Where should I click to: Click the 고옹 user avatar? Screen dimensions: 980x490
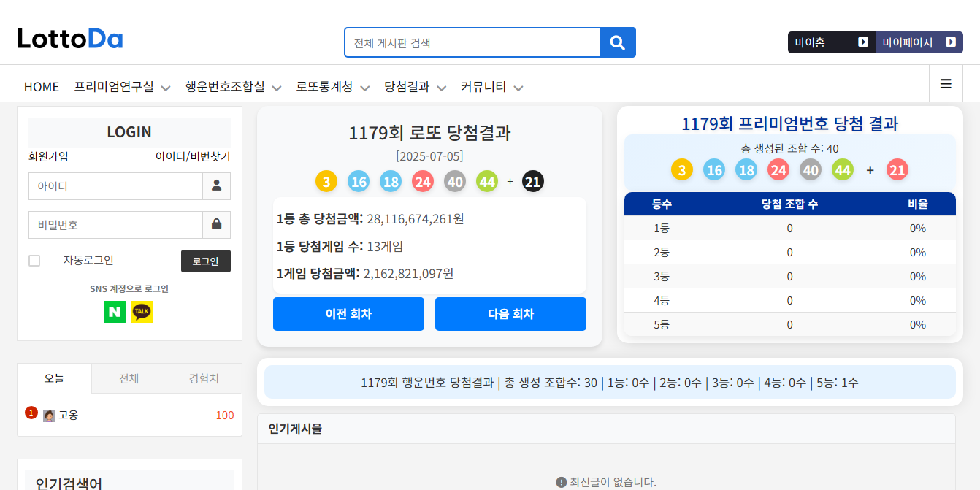tap(49, 416)
